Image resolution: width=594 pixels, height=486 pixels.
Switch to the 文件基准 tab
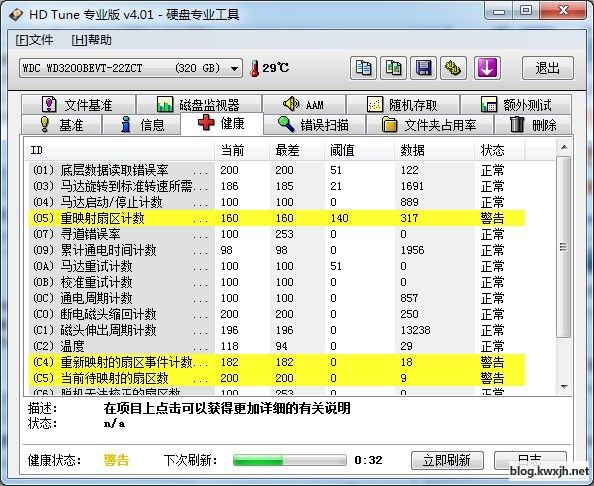[78, 105]
